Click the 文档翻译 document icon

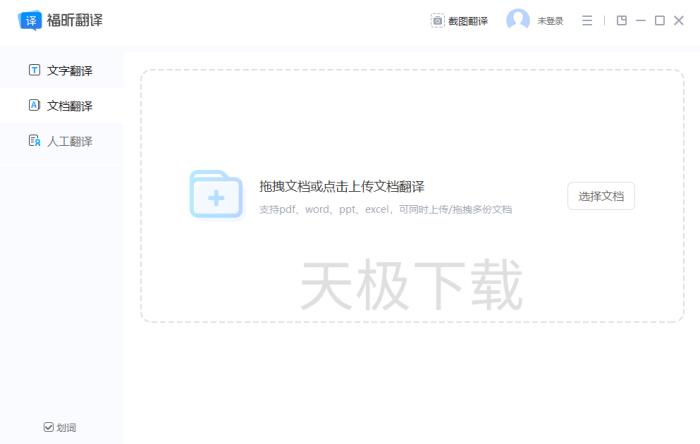[34, 105]
